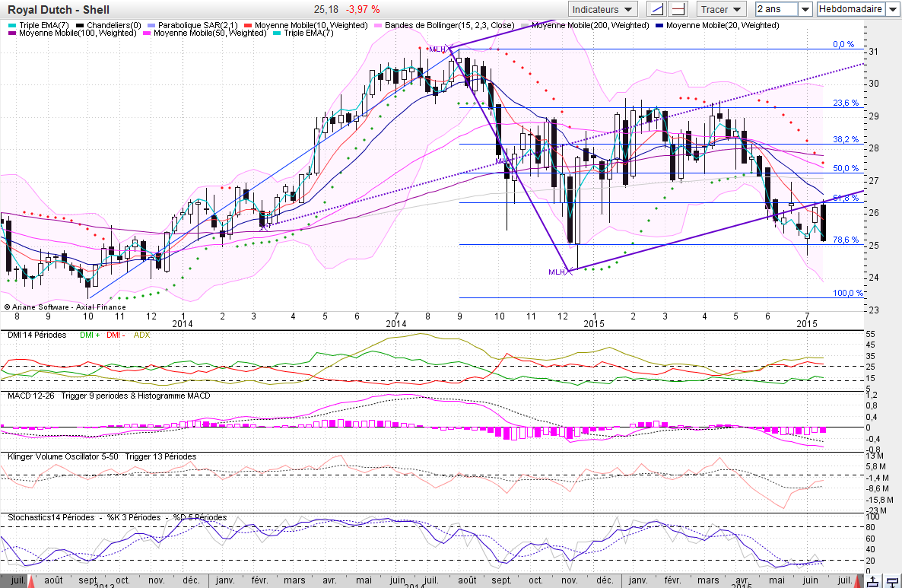Screen dimensions: 902x588
Task: Select the trend line drawing tool icon
Action: (x=657, y=9)
